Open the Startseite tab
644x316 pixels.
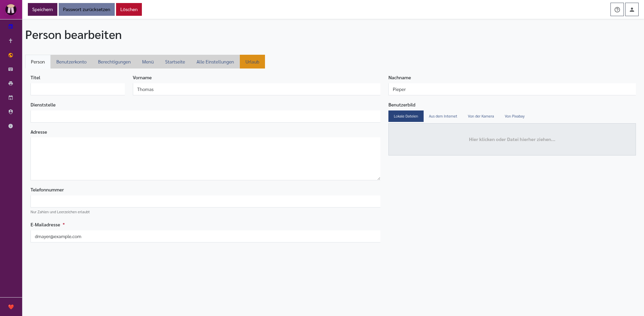[175, 62]
